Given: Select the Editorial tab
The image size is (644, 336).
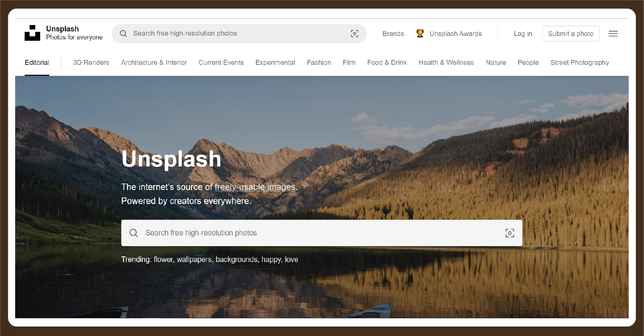Looking at the screenshot, I should [37, 63].
